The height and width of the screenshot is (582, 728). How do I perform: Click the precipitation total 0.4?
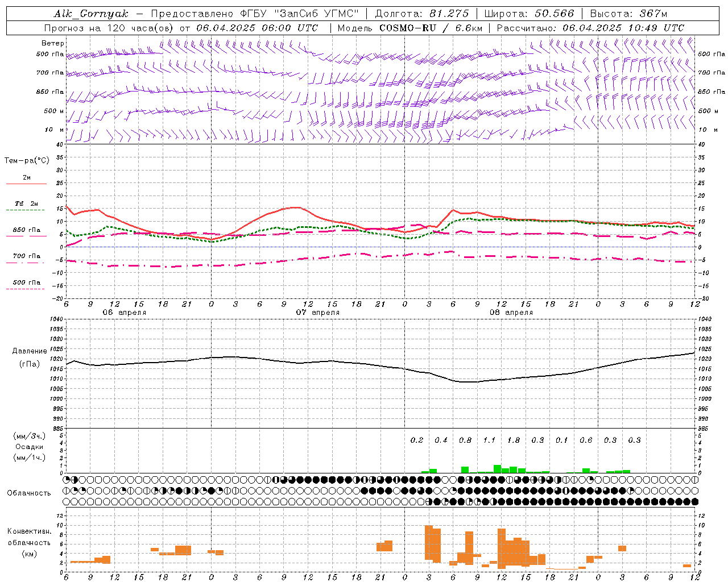(x=441, y=440)
